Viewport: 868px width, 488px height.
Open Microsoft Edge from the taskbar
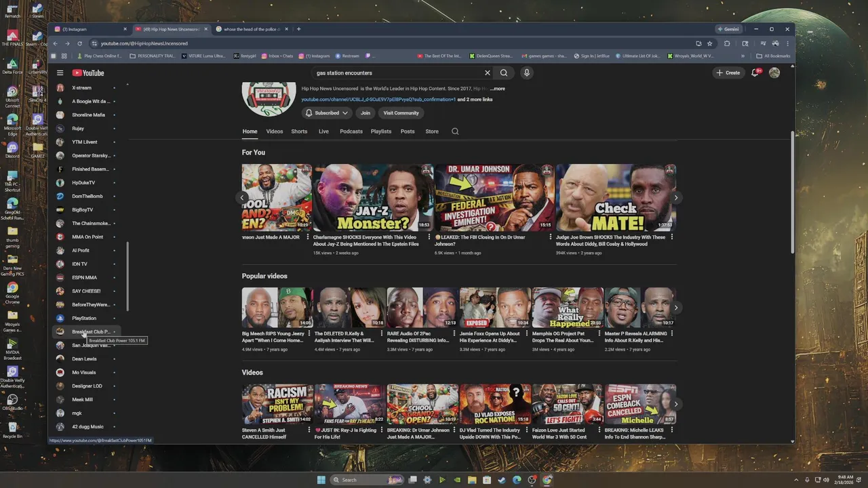pos(517,480)
